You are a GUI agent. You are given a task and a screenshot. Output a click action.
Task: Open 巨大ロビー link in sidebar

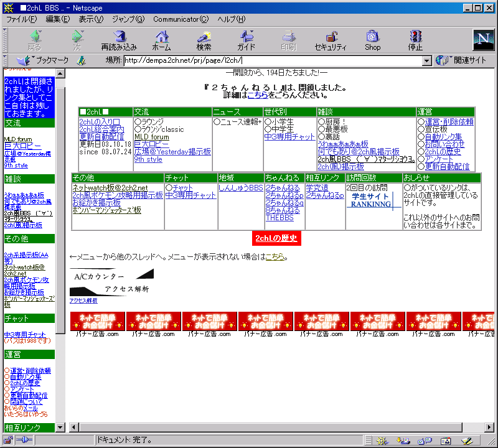click(22, 146)
